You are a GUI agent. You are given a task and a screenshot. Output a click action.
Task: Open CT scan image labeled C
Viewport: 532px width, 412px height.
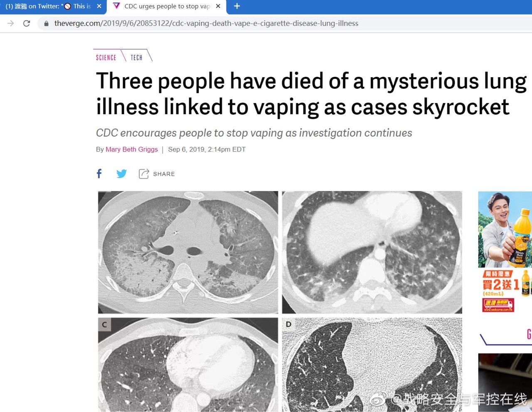coord(188,365)
